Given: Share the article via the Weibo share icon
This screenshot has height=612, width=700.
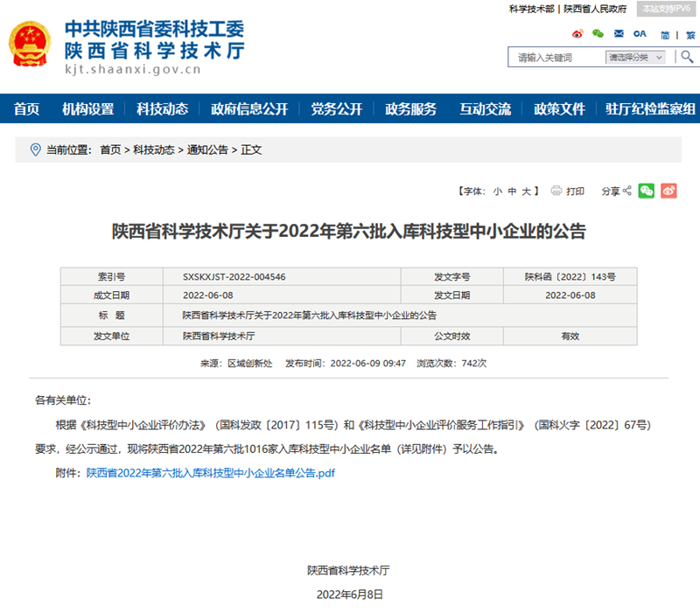Looking at the screenshot, I should click(668, 190).
